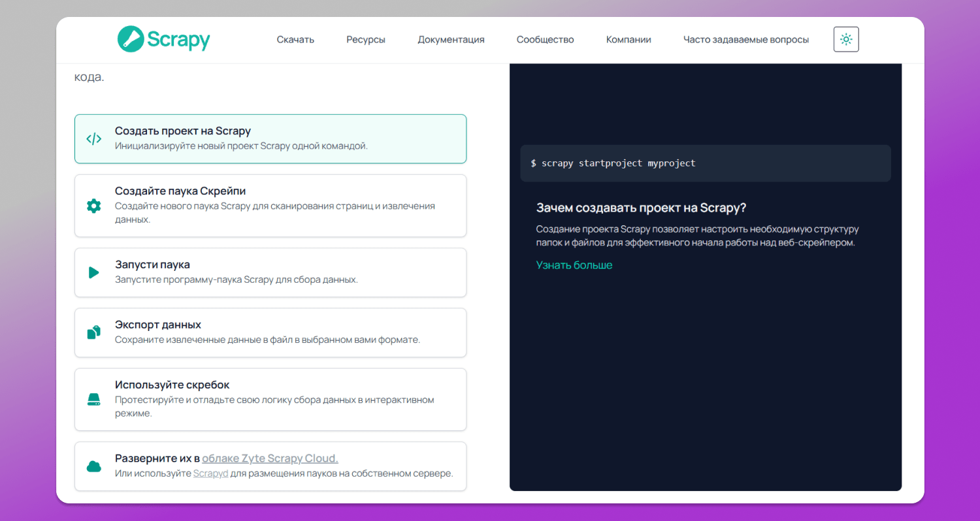Click the code brackets icon for creating a project

point(94,138)
